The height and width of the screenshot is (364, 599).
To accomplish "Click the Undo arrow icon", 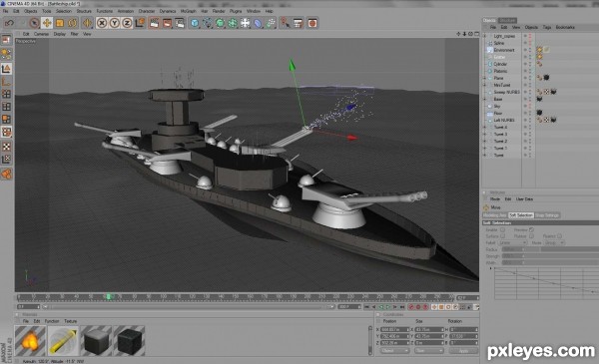I will [9, 23].
